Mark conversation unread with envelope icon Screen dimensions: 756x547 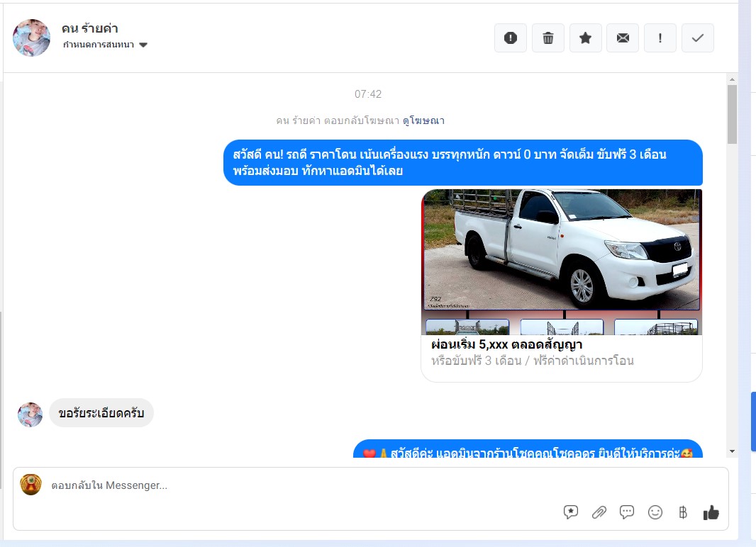[x=623, y=38]
